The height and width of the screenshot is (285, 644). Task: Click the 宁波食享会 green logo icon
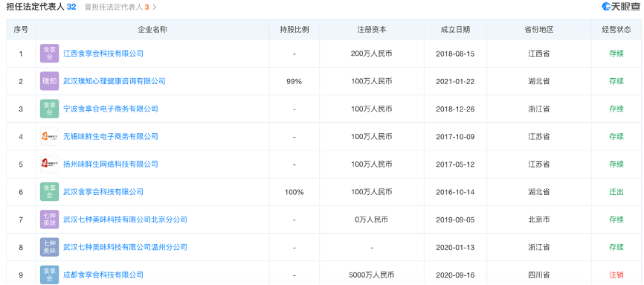coord(49,109)
